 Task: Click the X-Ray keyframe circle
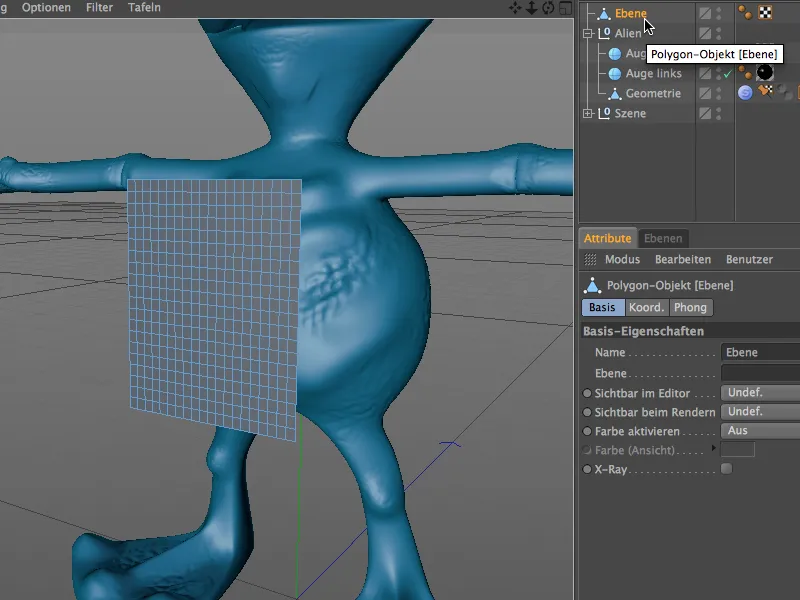[x=587, y=469]
